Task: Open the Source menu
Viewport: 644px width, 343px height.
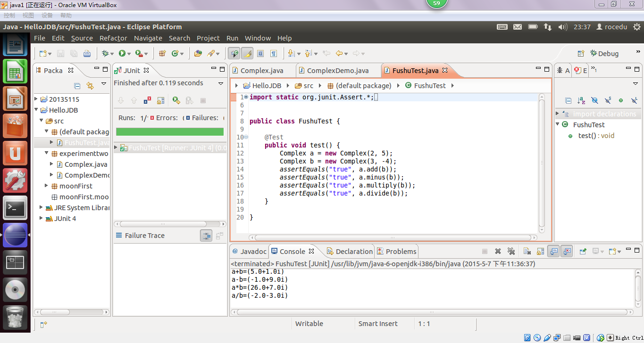Action: pos(82,38)
